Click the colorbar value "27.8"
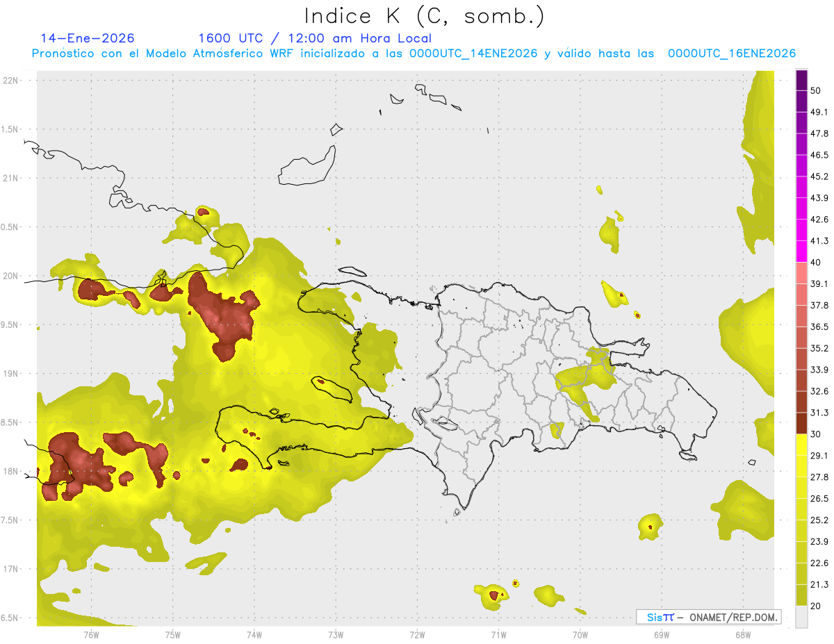 [x=819, y=477]
